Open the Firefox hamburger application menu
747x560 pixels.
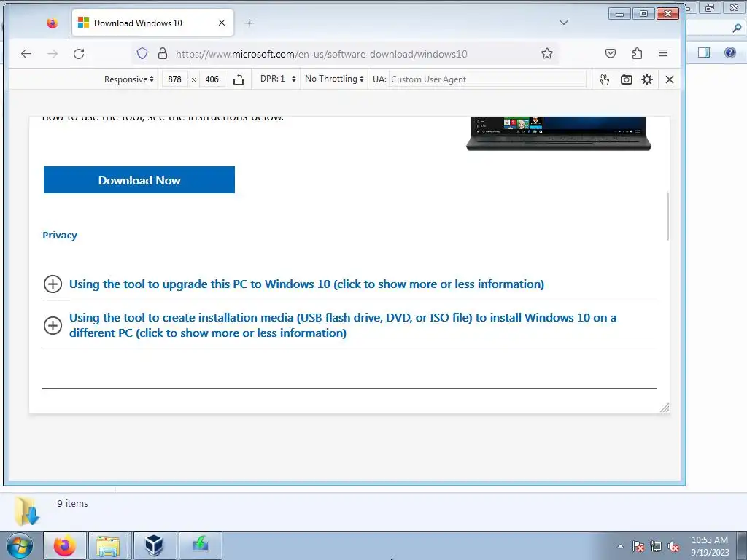662,53
